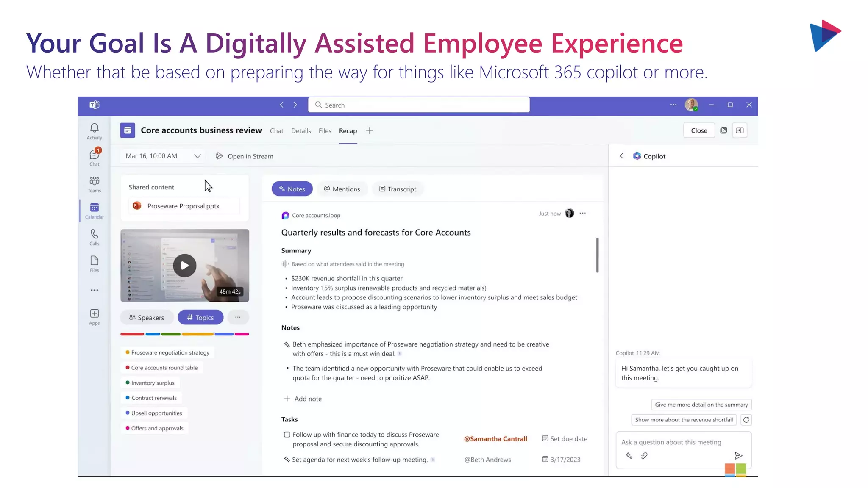Go back in the Copilot pane
868x488 pixels.
coord(621,156)
